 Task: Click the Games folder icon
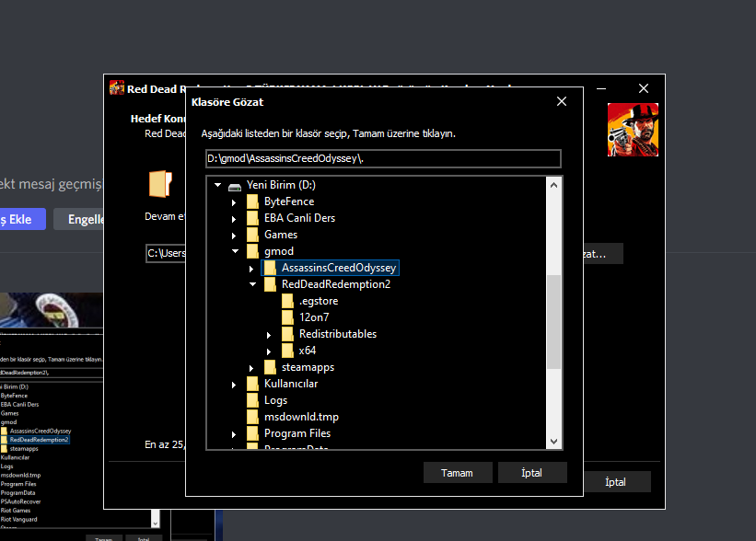[252, 235]
